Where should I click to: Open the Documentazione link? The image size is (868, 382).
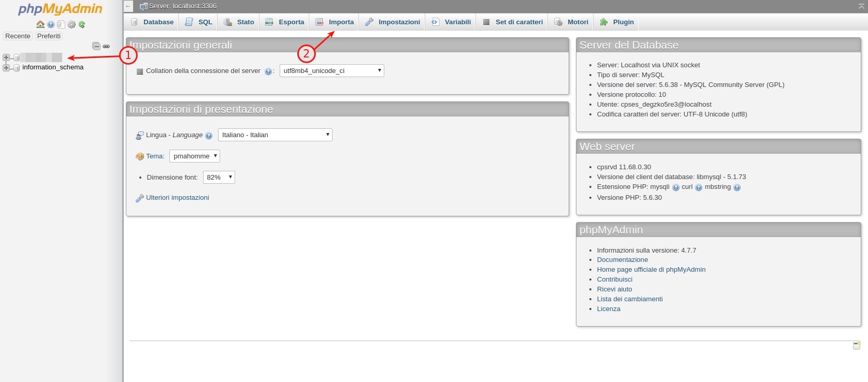623,260
